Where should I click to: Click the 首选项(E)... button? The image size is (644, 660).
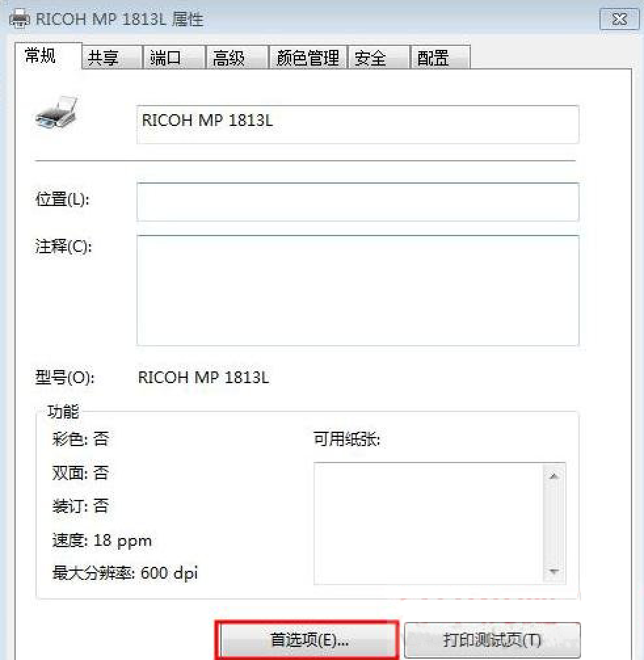tap(308, 640)
